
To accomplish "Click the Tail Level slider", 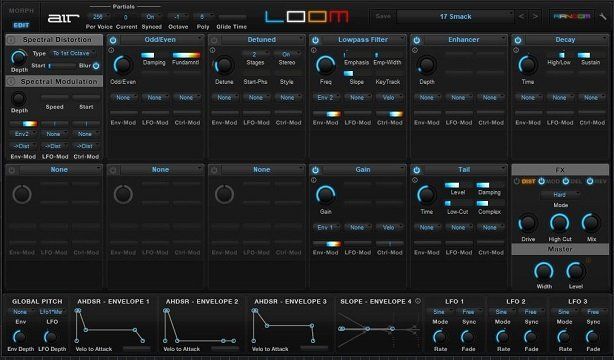I will [x=458, y=185].
